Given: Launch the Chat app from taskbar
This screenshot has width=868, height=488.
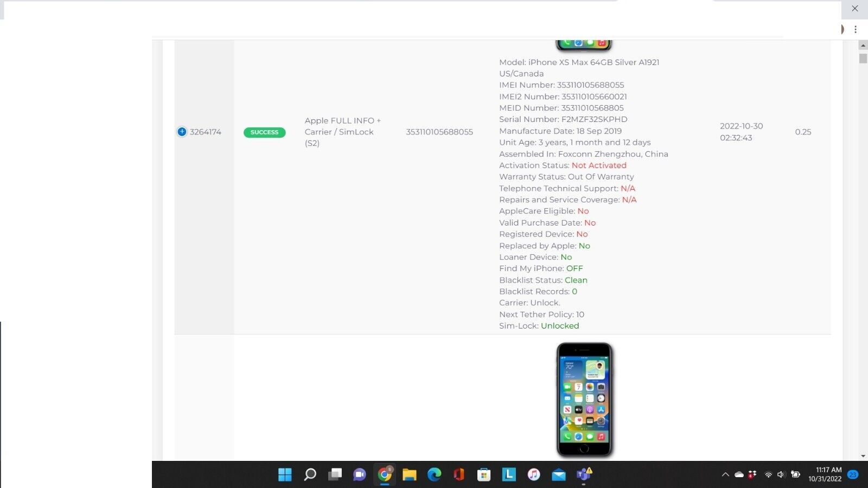Looking at the screenshot, I should coord(359,474).
